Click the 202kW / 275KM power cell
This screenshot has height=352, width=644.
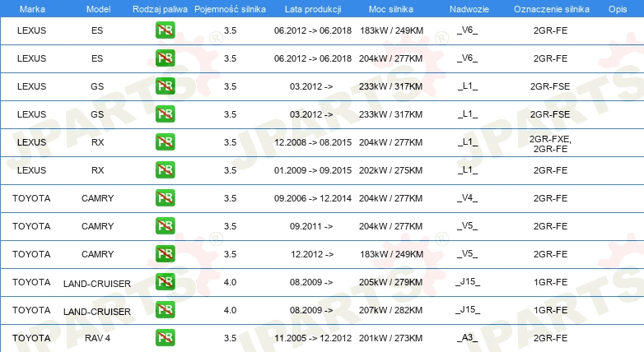point(390,170)
